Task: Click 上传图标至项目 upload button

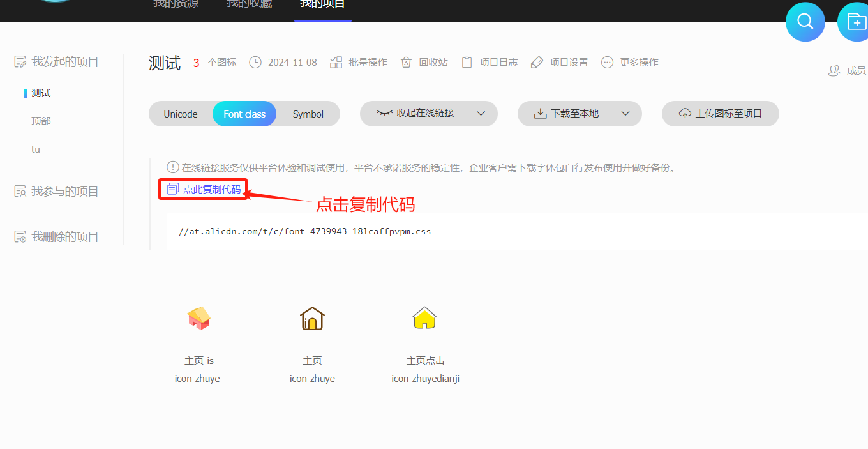Action: pos(721,114)
